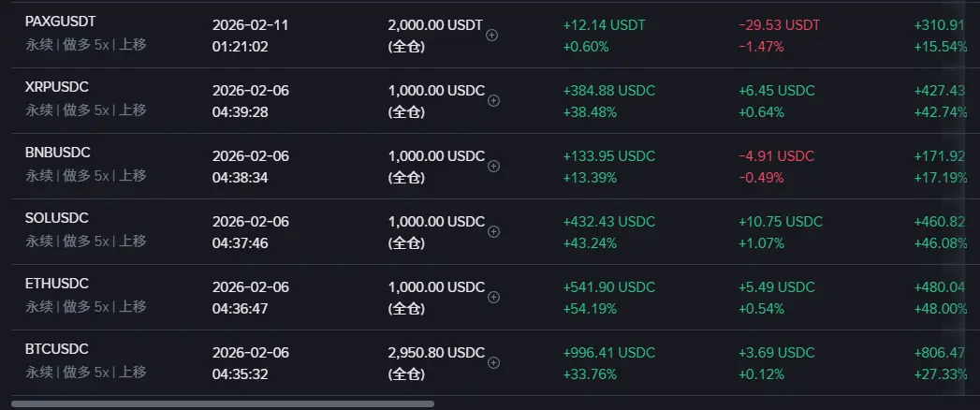The width and height of the screenshot is (980, 410).
Task: Open the XRPUSDC pair link
Action: pyautogui.click(x=57, y=86)
